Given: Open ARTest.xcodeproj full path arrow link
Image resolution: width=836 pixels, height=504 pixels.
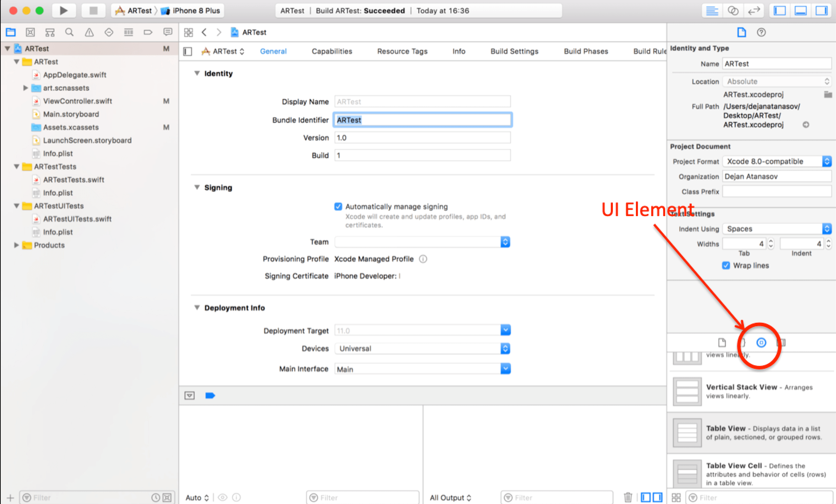Looking at the screenshot, I should pyautogui.click(x=806, y=124).
